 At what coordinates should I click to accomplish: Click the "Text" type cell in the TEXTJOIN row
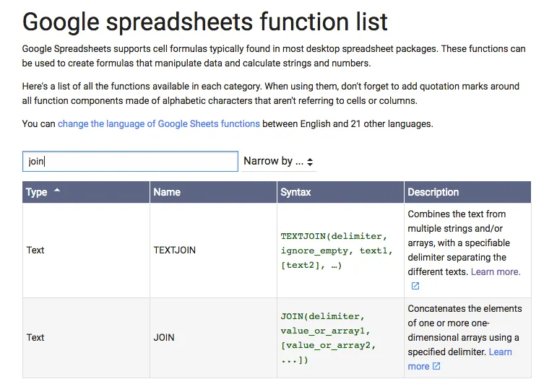pyautogui.click(x=86, y=251)
